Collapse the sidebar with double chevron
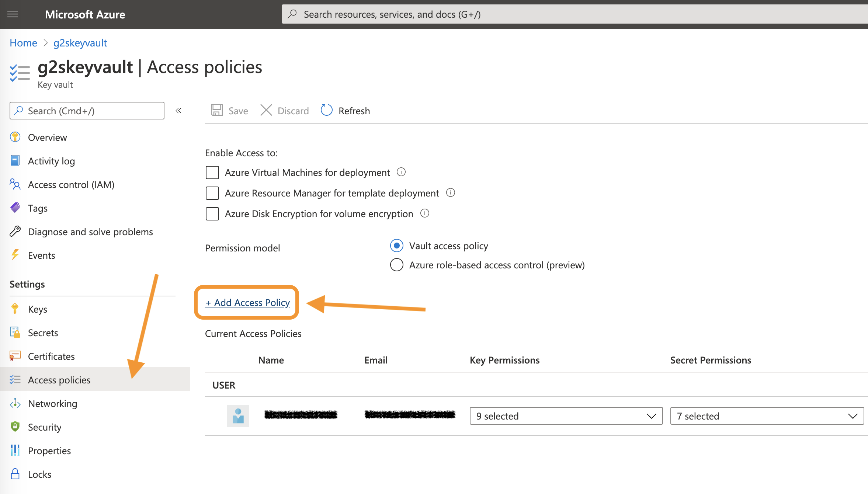 tap(178, 111)
